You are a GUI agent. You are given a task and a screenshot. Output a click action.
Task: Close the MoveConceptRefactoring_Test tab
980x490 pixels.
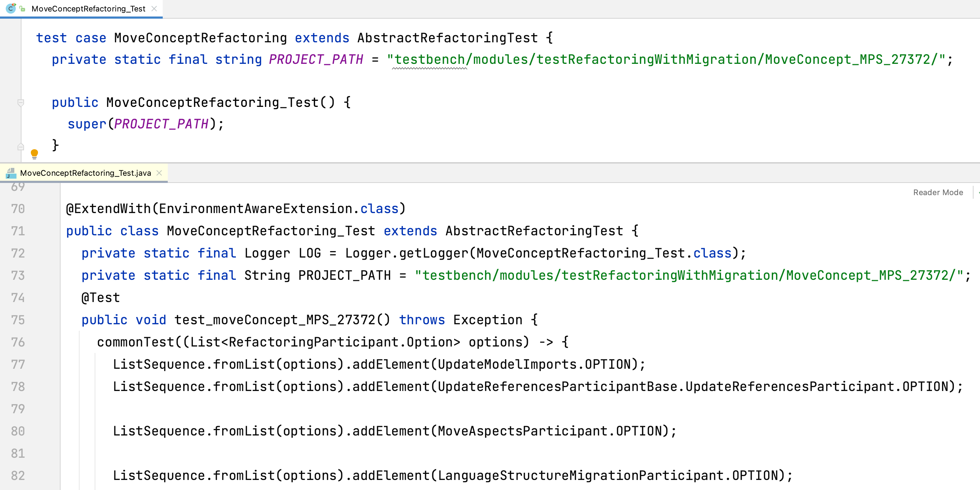154,8
